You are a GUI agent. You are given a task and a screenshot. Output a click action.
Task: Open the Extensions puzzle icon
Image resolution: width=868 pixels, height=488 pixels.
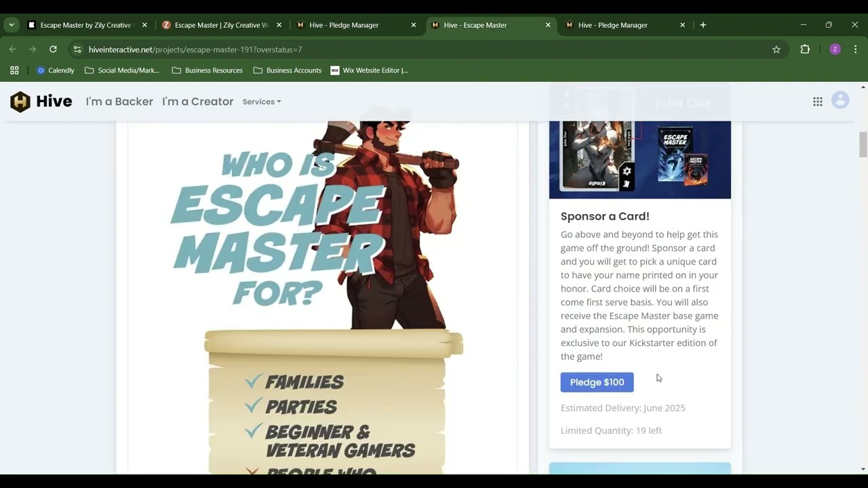tap(805, 49)
